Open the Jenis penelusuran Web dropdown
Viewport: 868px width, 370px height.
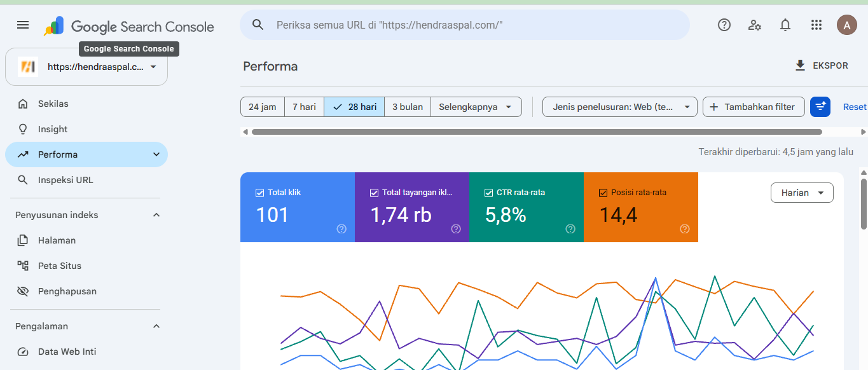[620, 107]
